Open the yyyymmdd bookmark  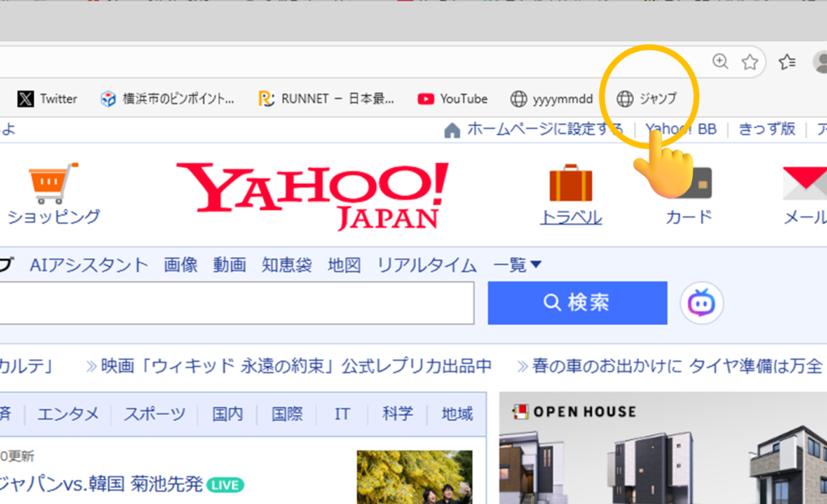click(552, 99)
